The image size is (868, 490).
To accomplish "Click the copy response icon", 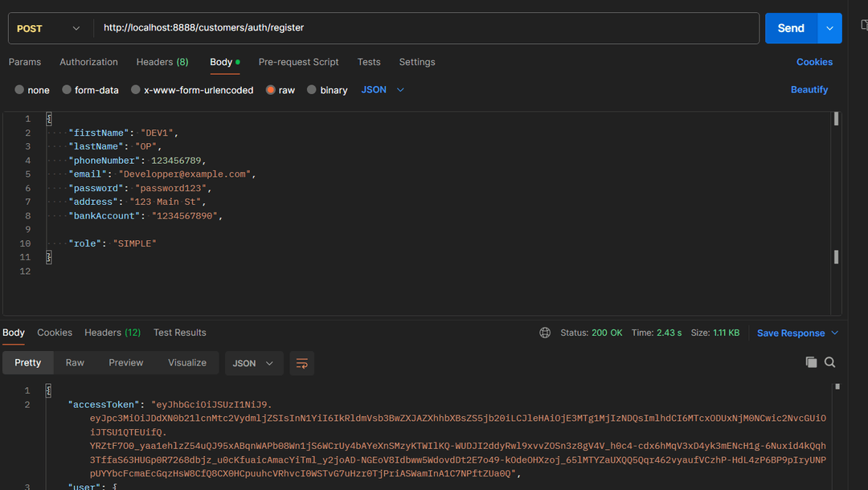I will pos(811,362).
